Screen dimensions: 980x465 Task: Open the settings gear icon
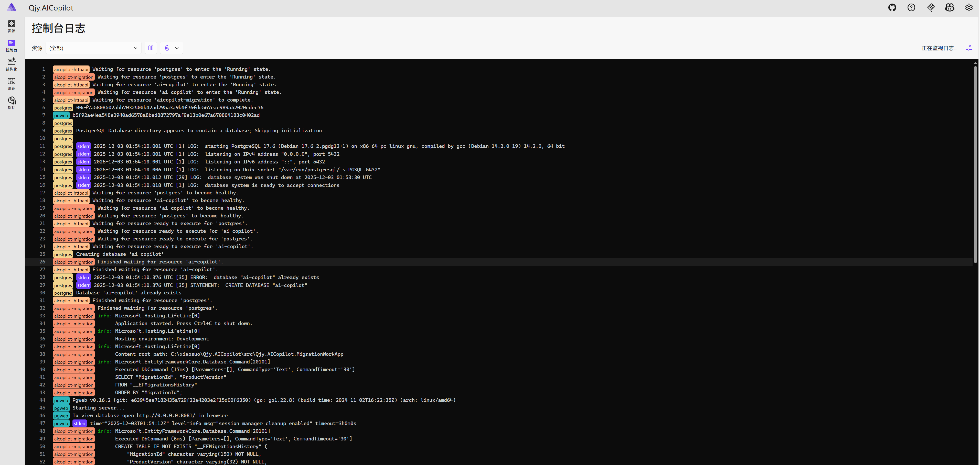968,8
